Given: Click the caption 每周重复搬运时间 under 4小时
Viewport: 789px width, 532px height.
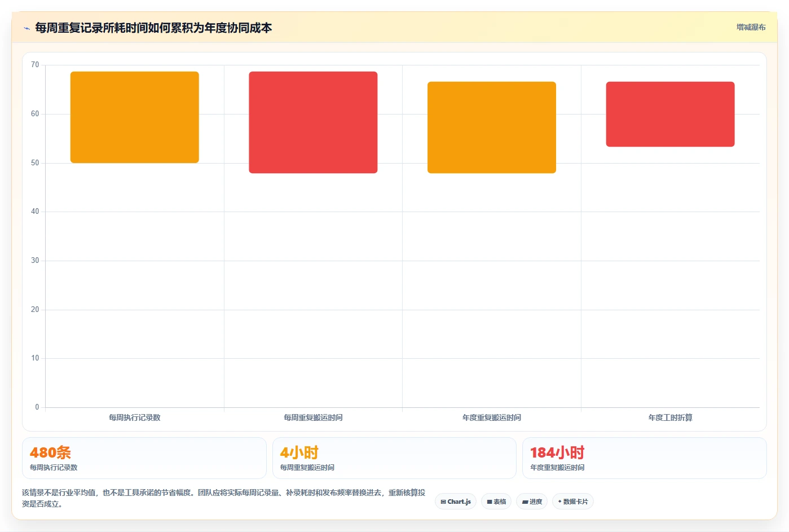Looking at the screenshot, I should pyautogui.click(x=307, y=468).
